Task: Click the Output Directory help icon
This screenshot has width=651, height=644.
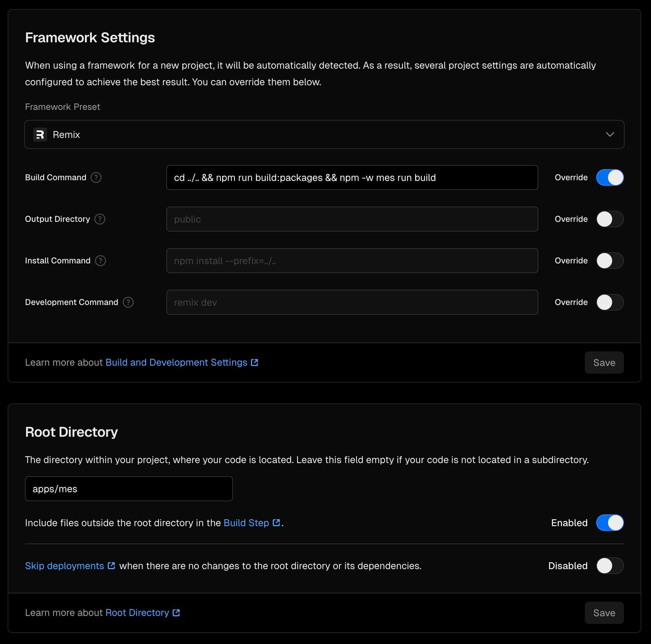Action: 100,219
